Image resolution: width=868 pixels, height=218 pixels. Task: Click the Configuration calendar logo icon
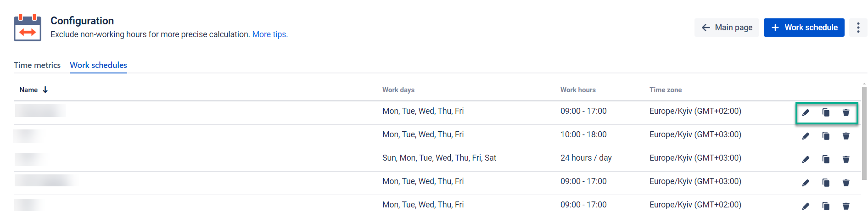pos(28,28)
